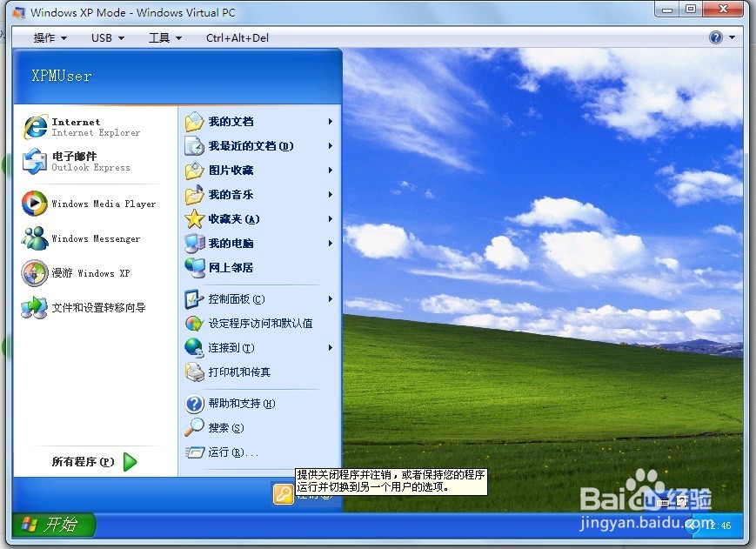
Task: Open 文件和设置转移向导 icon
Action: [35, 307]
